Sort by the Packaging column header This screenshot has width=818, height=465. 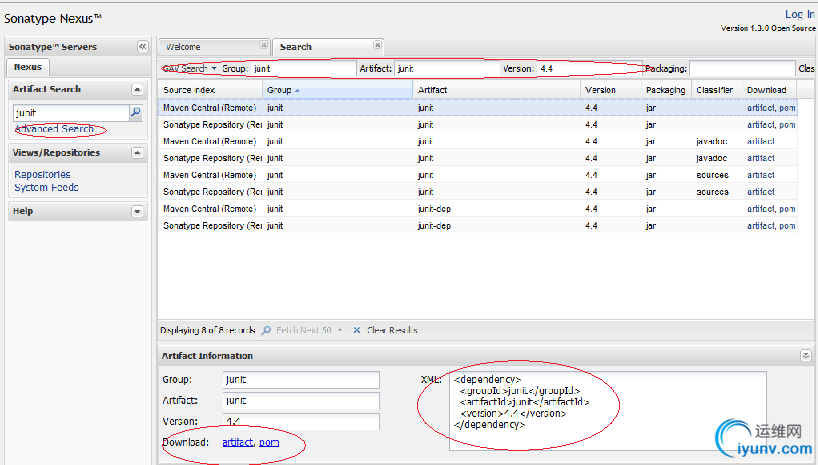click(x=666, y=90)
